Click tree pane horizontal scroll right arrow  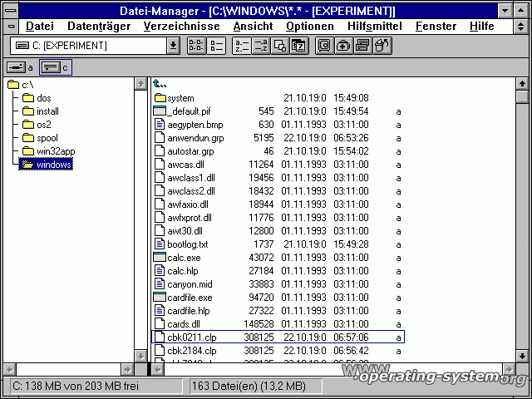(127, 369)
